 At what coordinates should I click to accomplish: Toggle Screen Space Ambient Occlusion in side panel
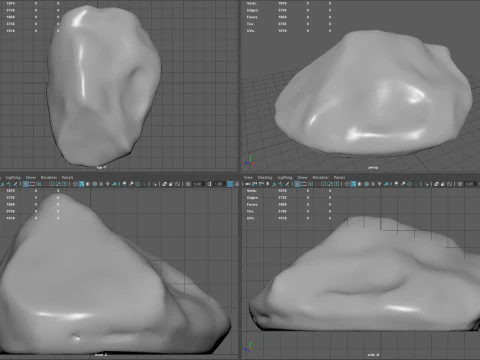[x=396, y=184]
